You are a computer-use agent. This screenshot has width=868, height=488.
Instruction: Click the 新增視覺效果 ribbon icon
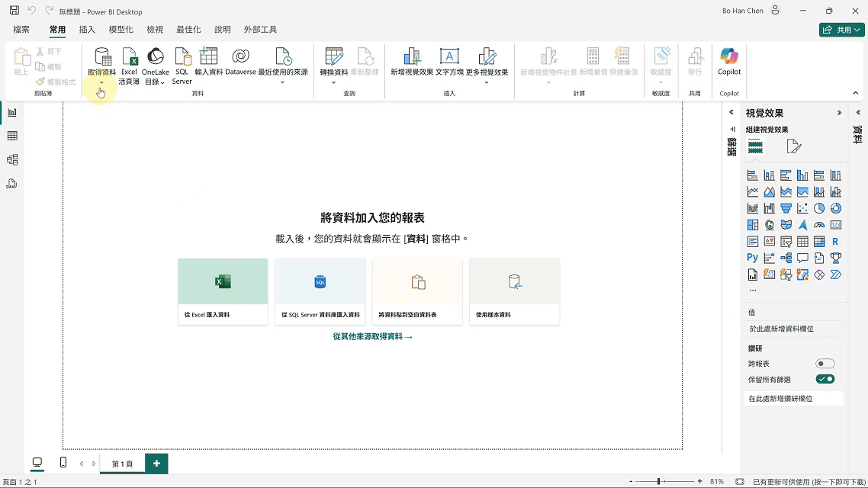pos(412,56)
